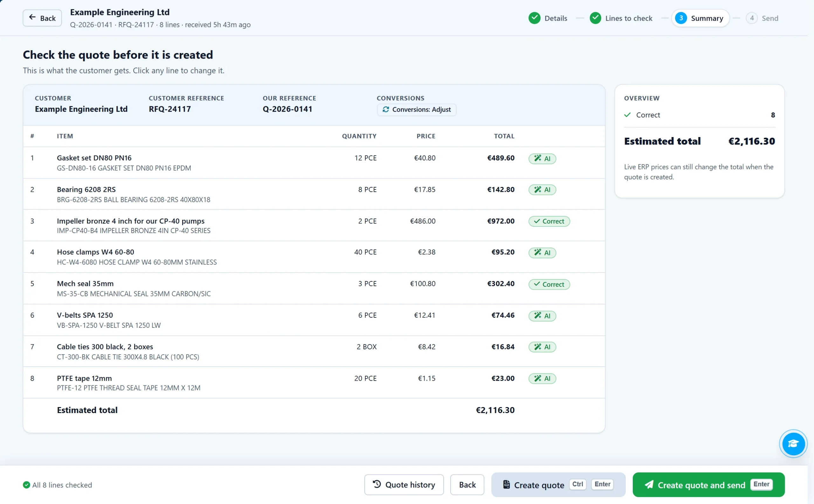
Task: Open the PTFE tape 12mm line
Action: point(314,383)
